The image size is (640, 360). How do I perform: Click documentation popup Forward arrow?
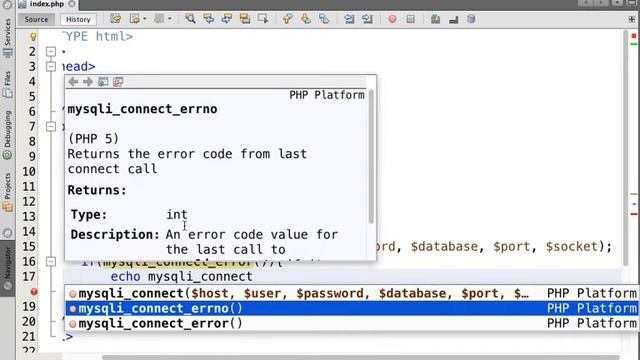click(x=88, y=82)
